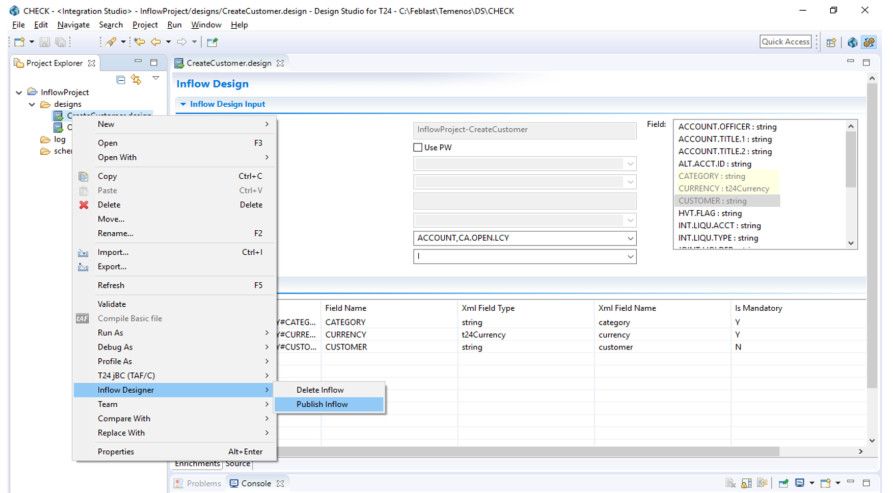The image size is (893, 493).
Task: Enable the Use PW checkbox
Action: tap(419, 148)
